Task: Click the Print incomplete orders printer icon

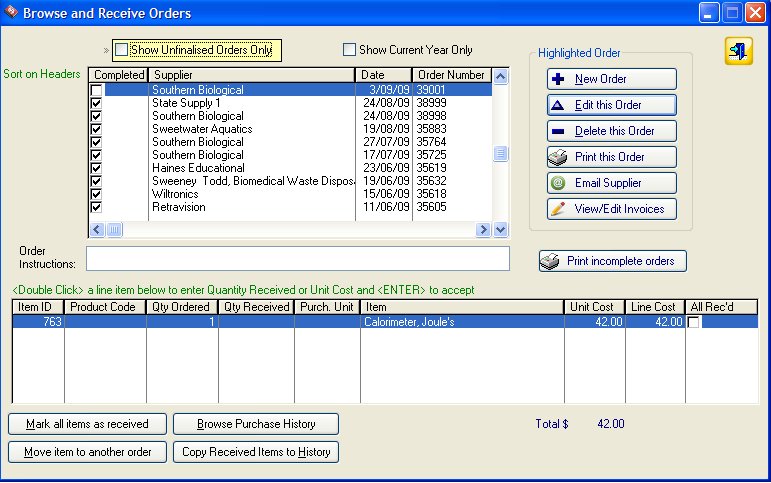Action: [x=551, y=261]
